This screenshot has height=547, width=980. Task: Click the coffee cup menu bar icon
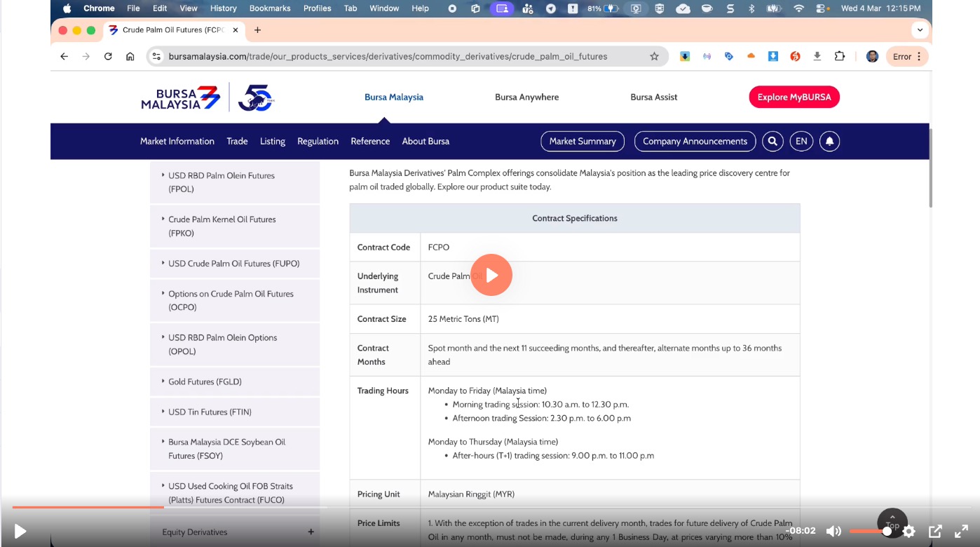pyautogui.click(x=707, y=8)
